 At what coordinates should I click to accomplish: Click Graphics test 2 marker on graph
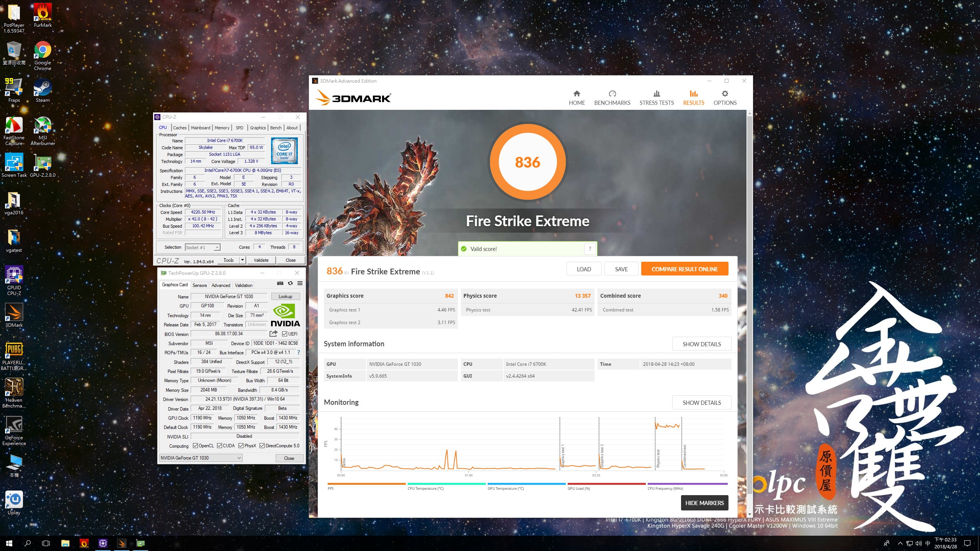click(602, 455)
